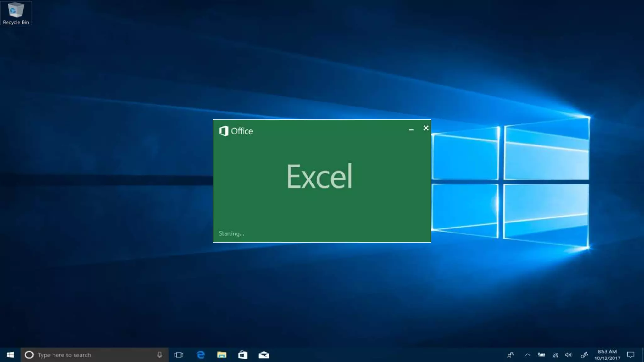Viewport: 644px width, 362px height.
Task: Minimize the Excel splash screen
Action: (x=411, y=129)
